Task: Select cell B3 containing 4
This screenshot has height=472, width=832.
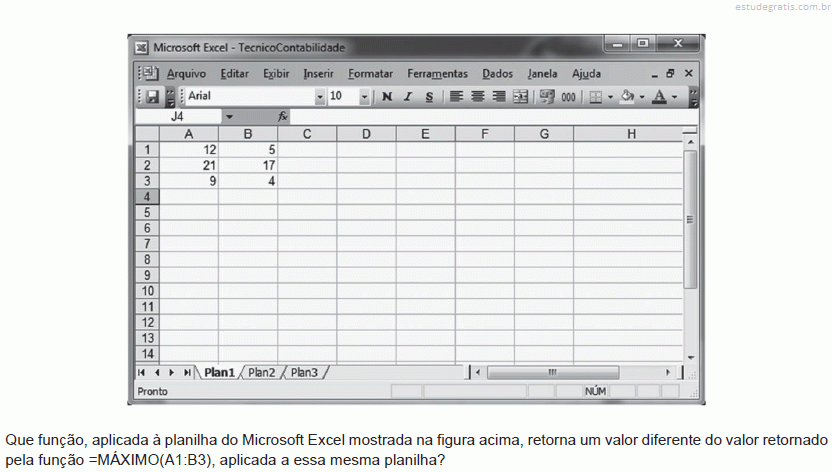Action: click(x=248, y=181)
